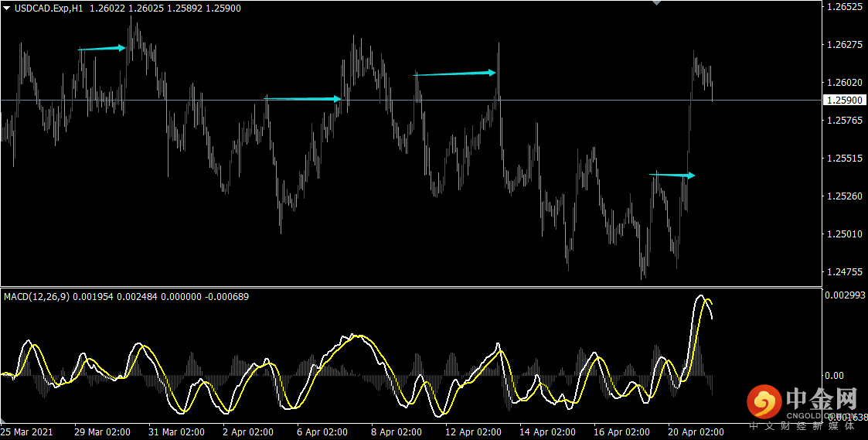Viewport: 868px width, 440px height.
Task: Click the USDCAD.Exp,H1 chart title text
Action: (x=47, y=9)
